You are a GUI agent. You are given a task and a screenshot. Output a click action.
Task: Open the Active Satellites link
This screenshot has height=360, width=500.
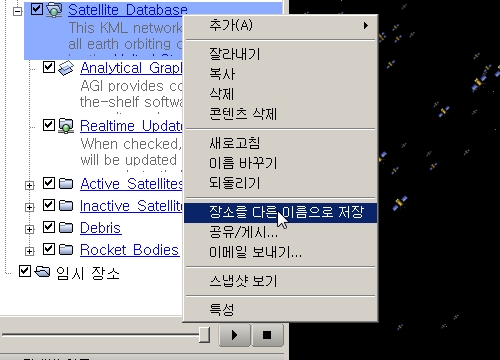[131, 184]
